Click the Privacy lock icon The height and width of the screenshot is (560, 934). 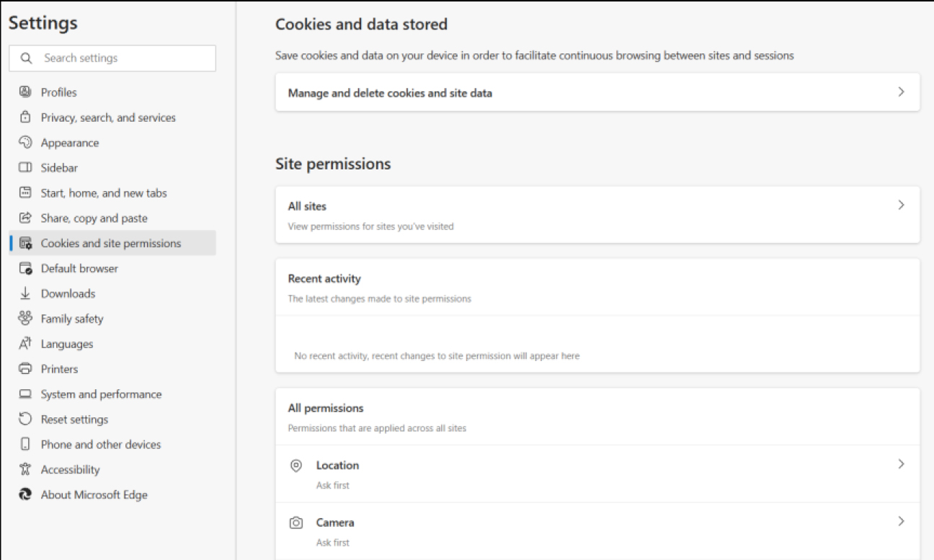25,117
